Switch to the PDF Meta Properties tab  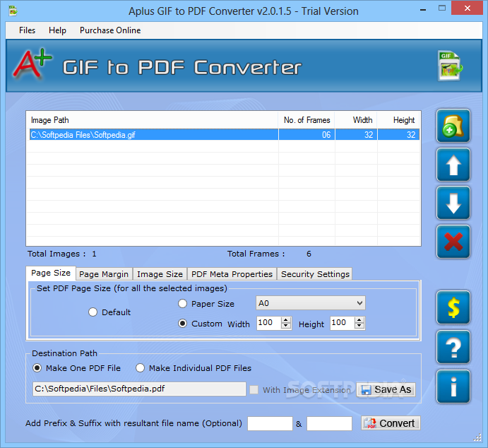pos(232,274)
